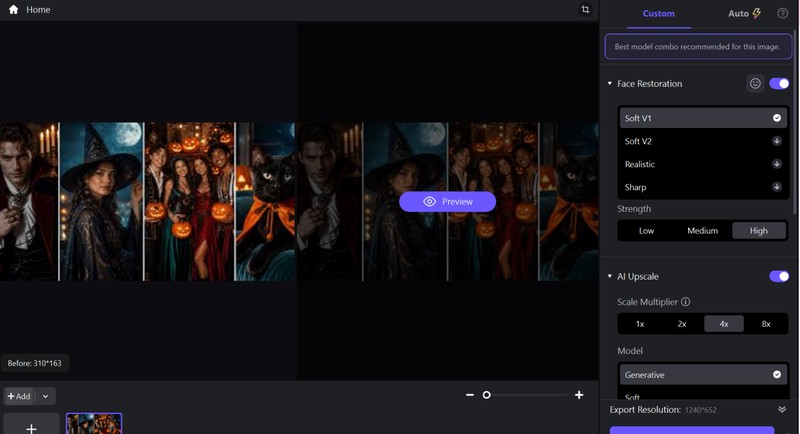
Task: Zoom out with the minus icon
Action: point(470,395)
